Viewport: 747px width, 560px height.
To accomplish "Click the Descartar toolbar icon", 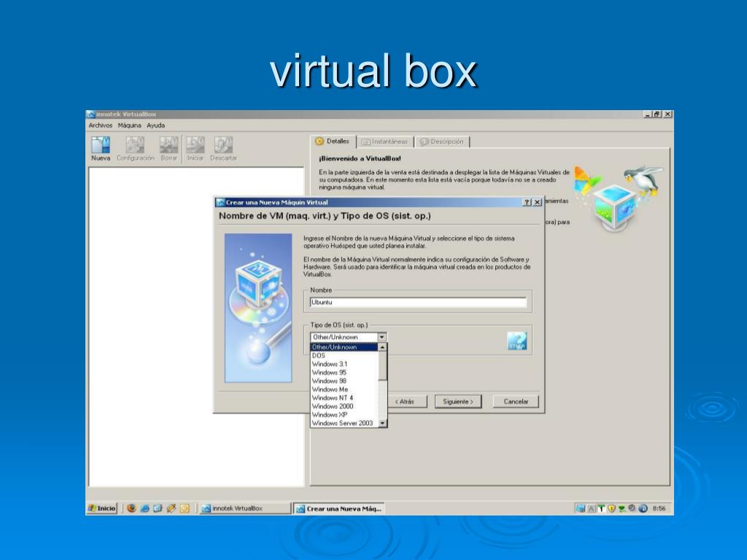I will pyautogui.click(x=223, y=149).
